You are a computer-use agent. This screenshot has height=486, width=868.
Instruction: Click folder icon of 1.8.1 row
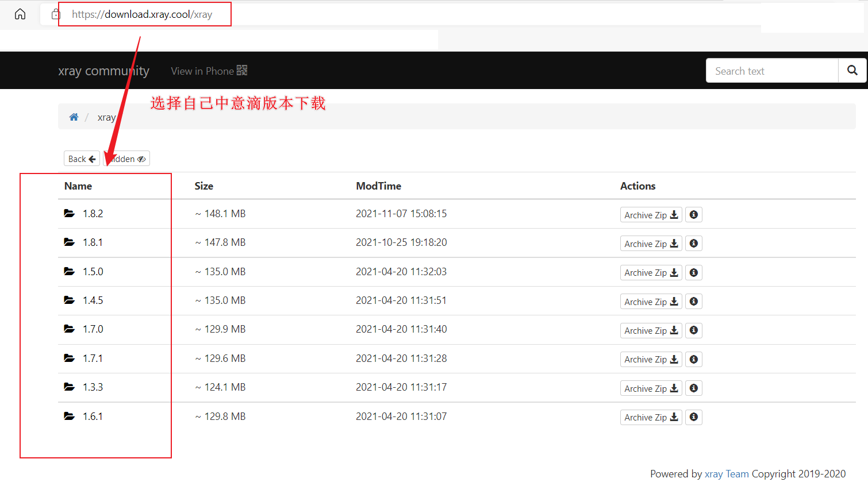[x=70, y=242]
